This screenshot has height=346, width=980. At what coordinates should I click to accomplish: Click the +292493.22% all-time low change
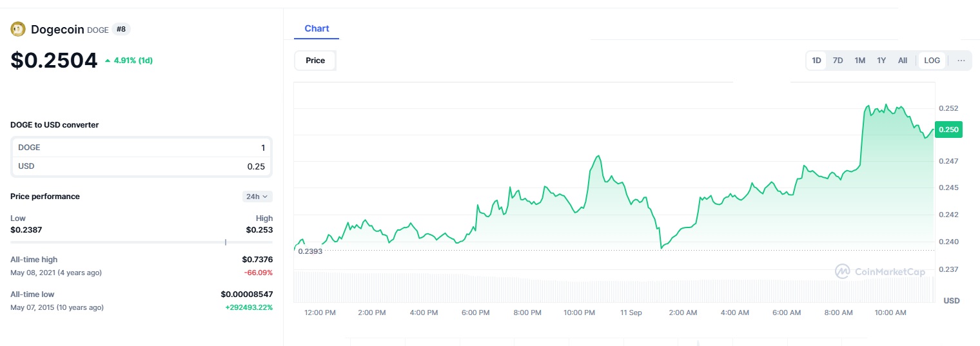(249, 307)
